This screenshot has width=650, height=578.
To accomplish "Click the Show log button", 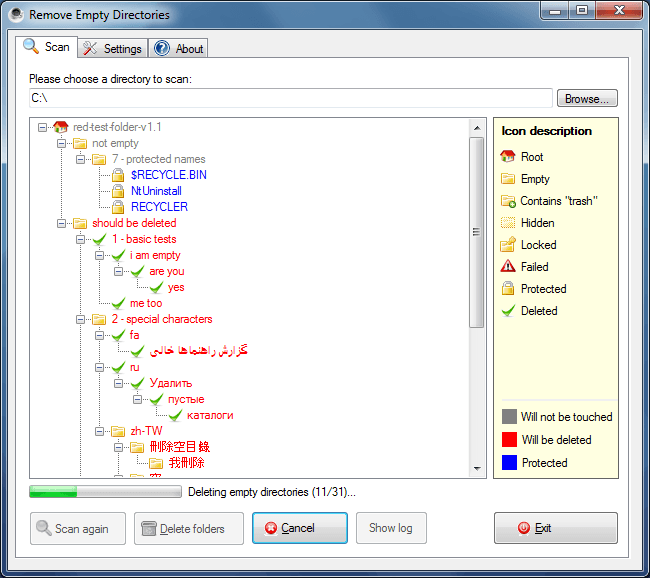I will (391, 528).
